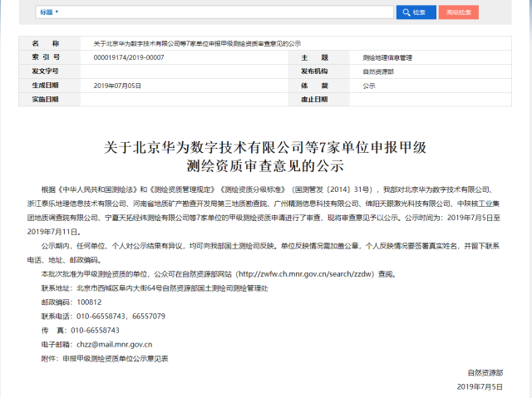Click the 公示 genre value

[369, 86]
